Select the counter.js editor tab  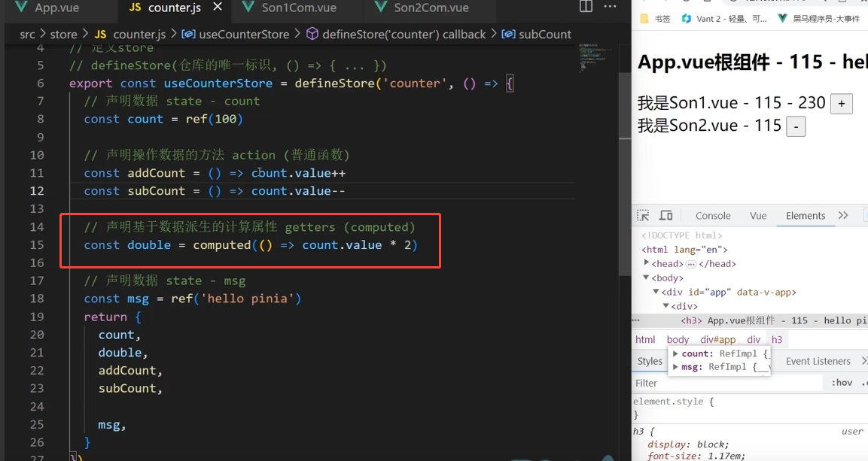[x=175, y=8]
